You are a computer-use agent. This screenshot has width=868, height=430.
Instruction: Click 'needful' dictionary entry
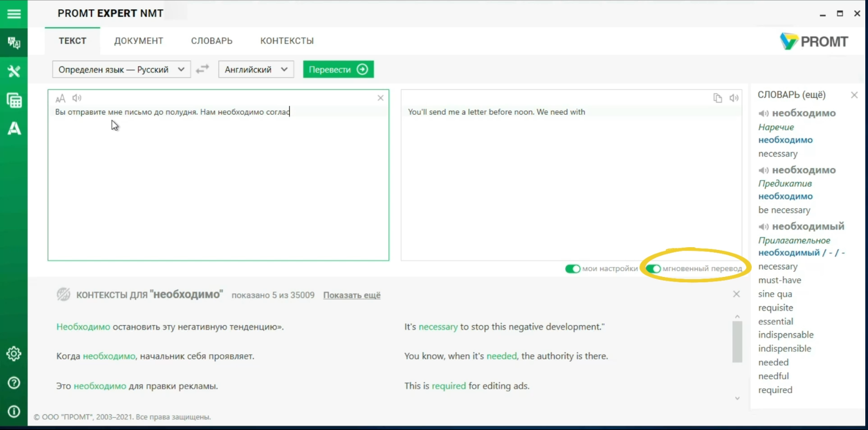pyautogui.click(x=773, y=376)
